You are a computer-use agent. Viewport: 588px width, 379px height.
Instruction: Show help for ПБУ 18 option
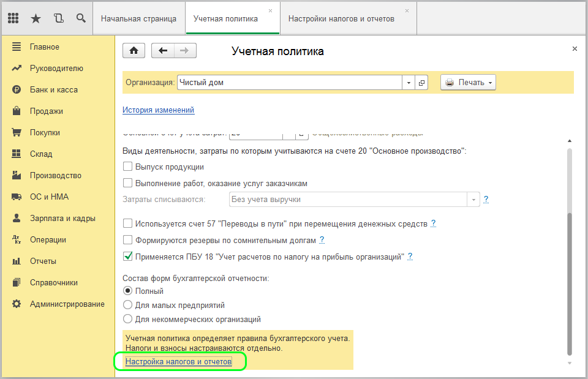pos(410,257)
